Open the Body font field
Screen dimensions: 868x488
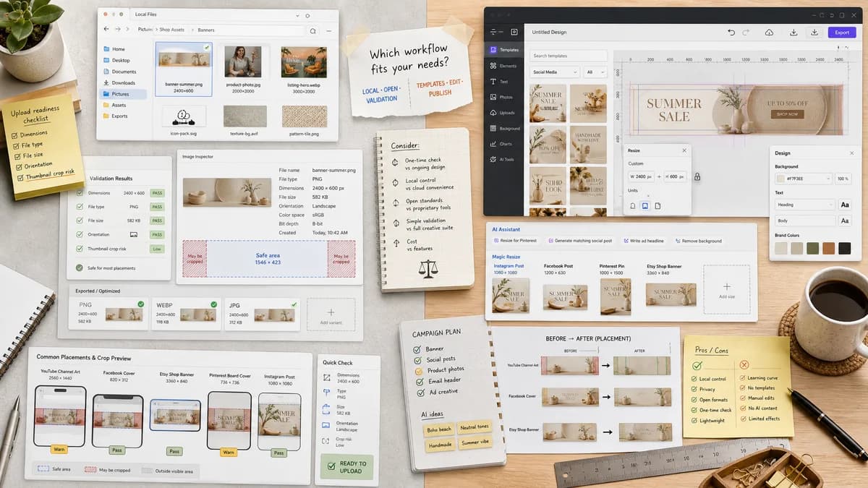coord(804,221)
